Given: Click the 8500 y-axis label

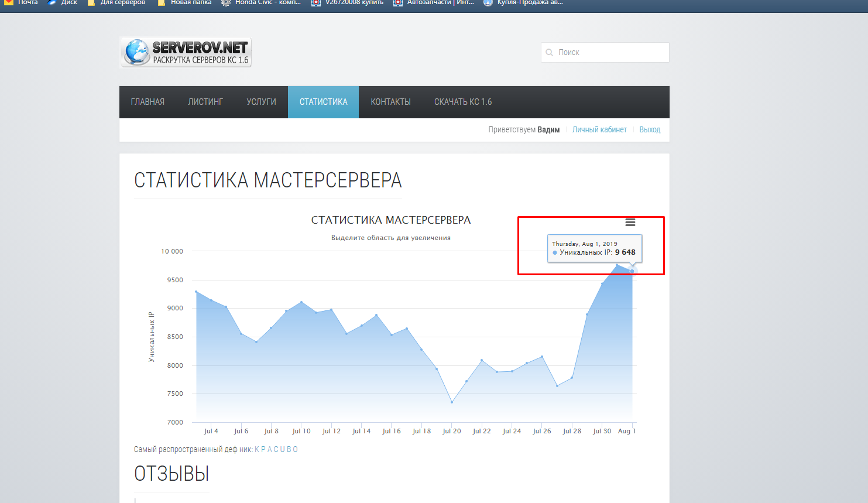Looking at the screenshot, I should 175,337.
